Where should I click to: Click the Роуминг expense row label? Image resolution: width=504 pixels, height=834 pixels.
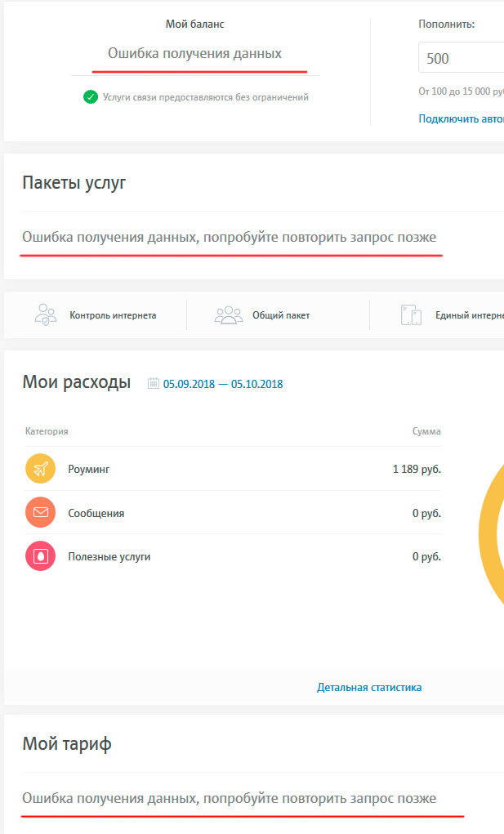tap(88, 470)
